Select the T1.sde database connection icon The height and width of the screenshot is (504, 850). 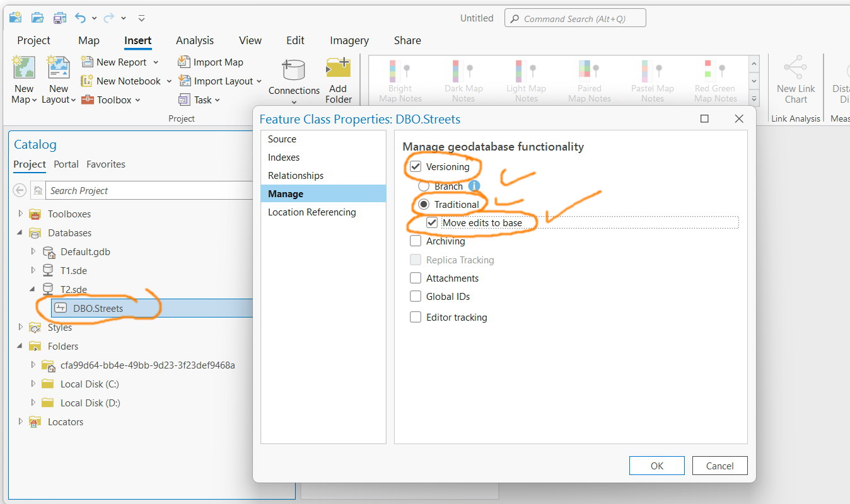pos(48,270)
